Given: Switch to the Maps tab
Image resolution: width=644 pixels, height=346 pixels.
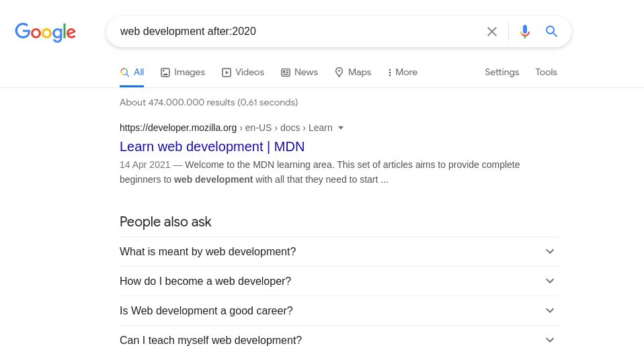Looking at the screenshot, I should coord(353,73).
